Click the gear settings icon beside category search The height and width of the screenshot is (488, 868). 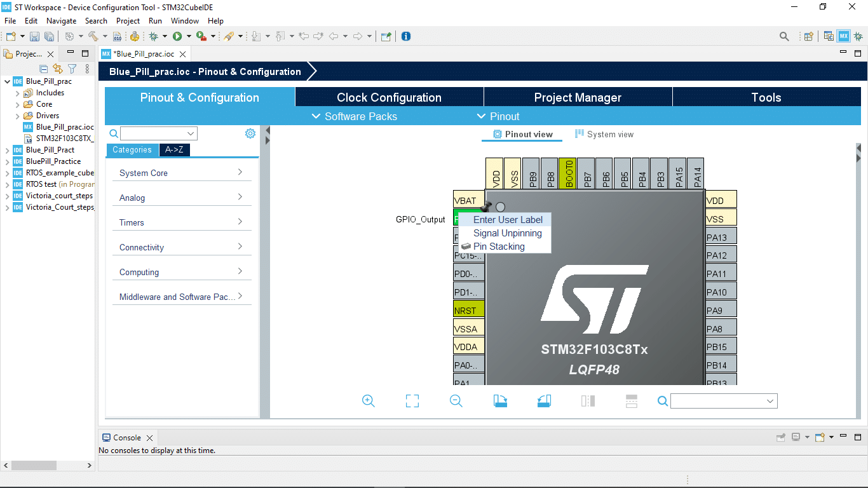pos(250,133)
